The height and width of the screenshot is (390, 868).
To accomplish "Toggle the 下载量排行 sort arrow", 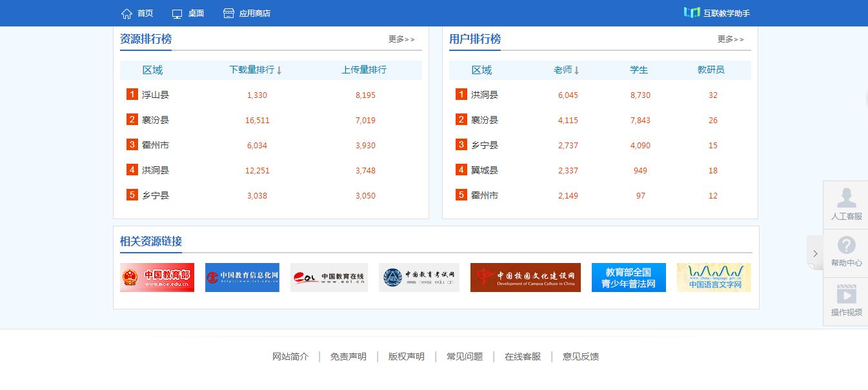I will (278, 70).
